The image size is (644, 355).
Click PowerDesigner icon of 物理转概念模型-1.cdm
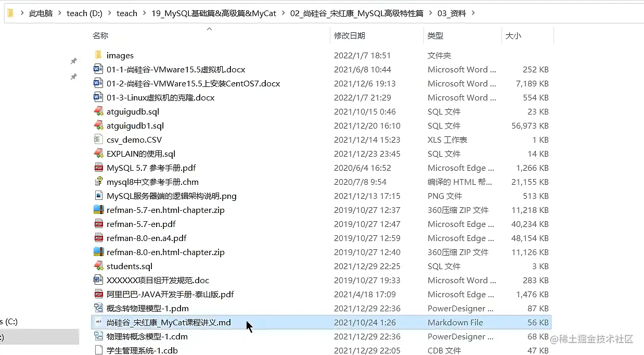tap(99, 336)
